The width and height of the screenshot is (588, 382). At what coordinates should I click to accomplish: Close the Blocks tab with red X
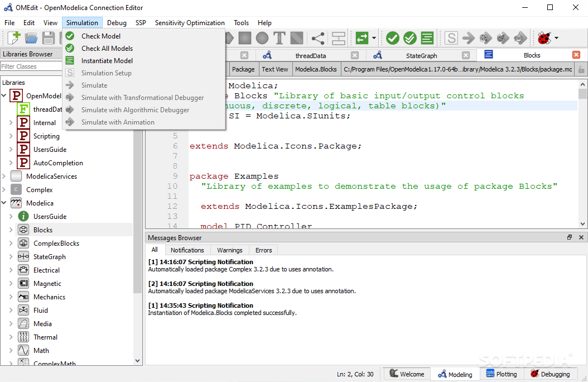pyautogui.click(x=576, y=55)
